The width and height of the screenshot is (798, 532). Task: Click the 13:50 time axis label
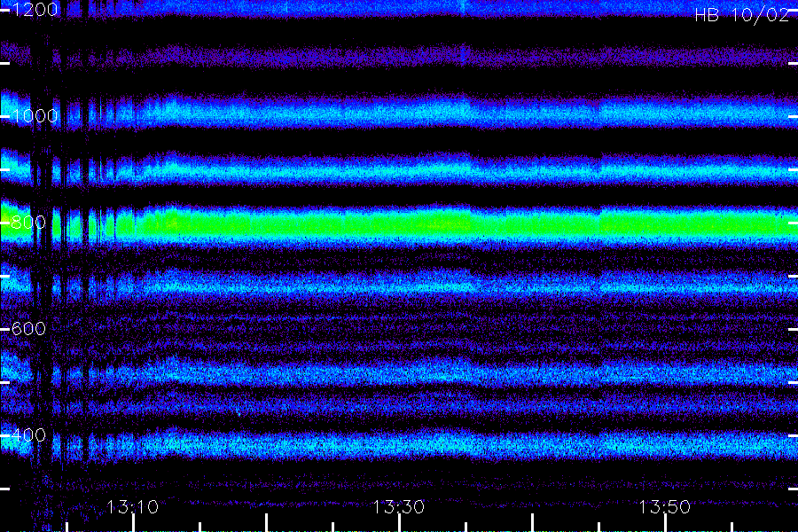[x=665, y=506]
